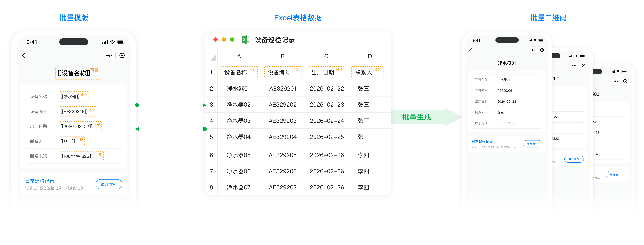The height and width of the screenshot is (245, 644).
Task: Click the green maximize dot of the Excel window
Action: (x=232, y=40)
